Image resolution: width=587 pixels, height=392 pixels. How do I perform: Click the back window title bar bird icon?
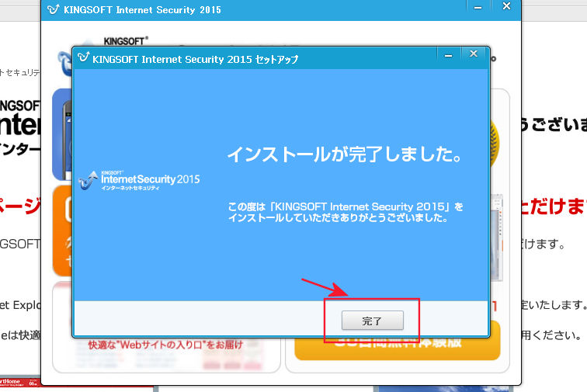click(x=53, y=9)
